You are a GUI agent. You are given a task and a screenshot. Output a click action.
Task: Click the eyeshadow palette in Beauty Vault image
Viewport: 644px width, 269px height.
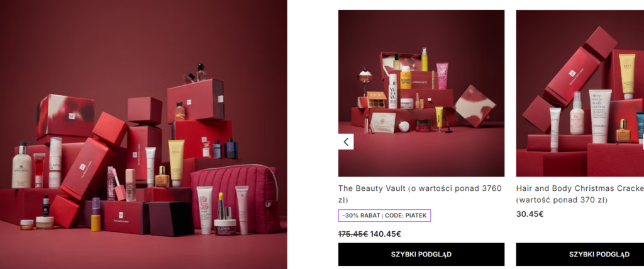(377, 99)
